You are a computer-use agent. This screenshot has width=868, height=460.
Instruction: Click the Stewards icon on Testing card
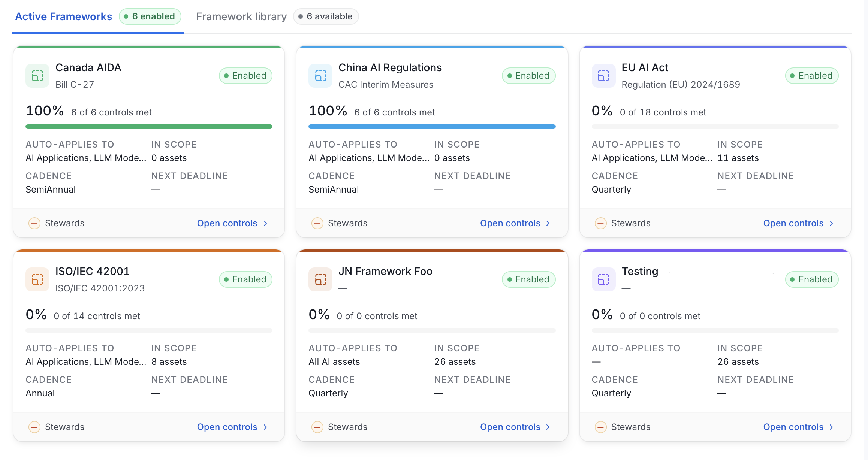pyautogui.click(x=601, y=427)
